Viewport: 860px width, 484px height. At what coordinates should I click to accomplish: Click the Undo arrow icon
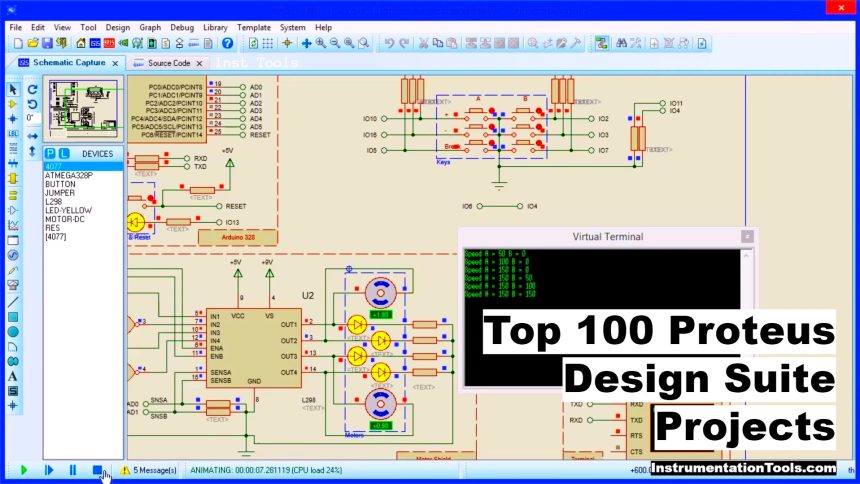(389, 43)
